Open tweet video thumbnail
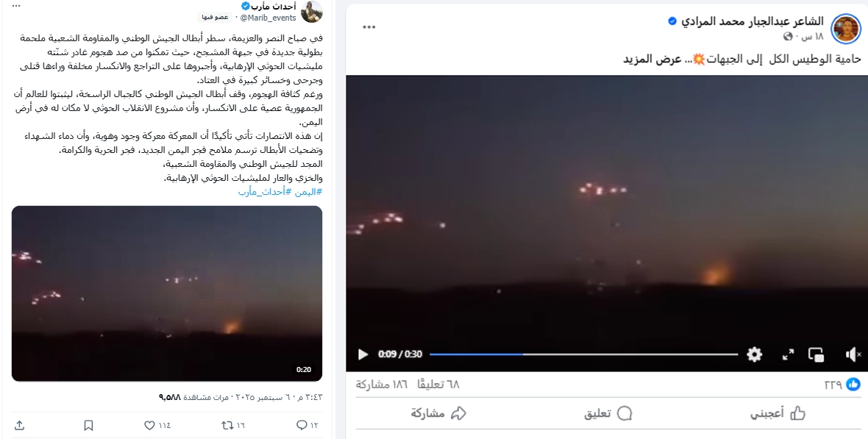Screen dimensions: 868x439 [167, 293]
